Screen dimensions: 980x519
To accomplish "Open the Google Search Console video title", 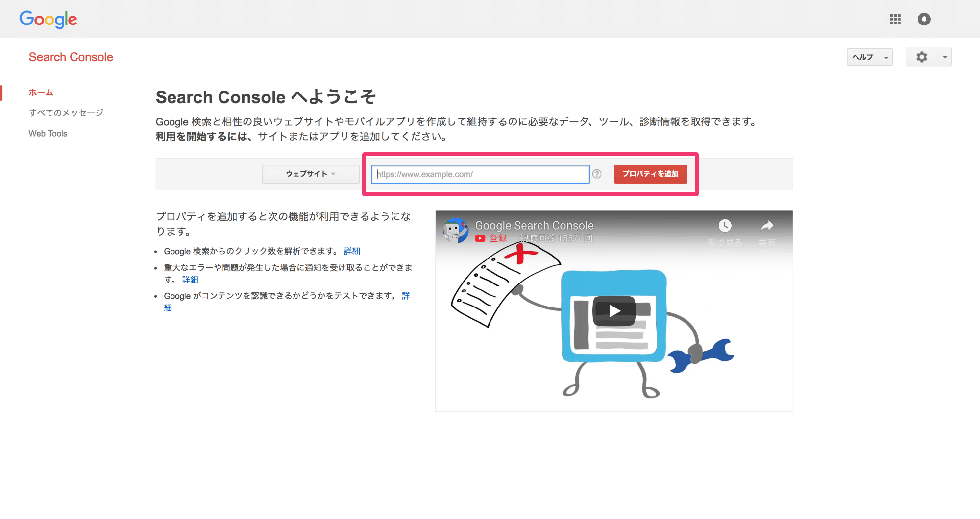I will click(x=535, y=225).
